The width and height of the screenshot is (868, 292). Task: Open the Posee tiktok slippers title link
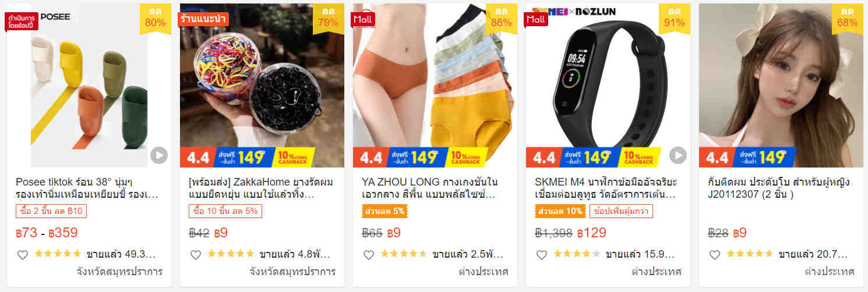click(x=87, y=188)
